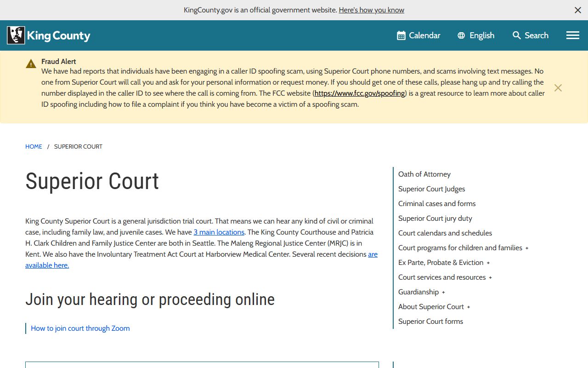
Task: Open Superior Court forms sidebar item
Action: pos(430,322)
